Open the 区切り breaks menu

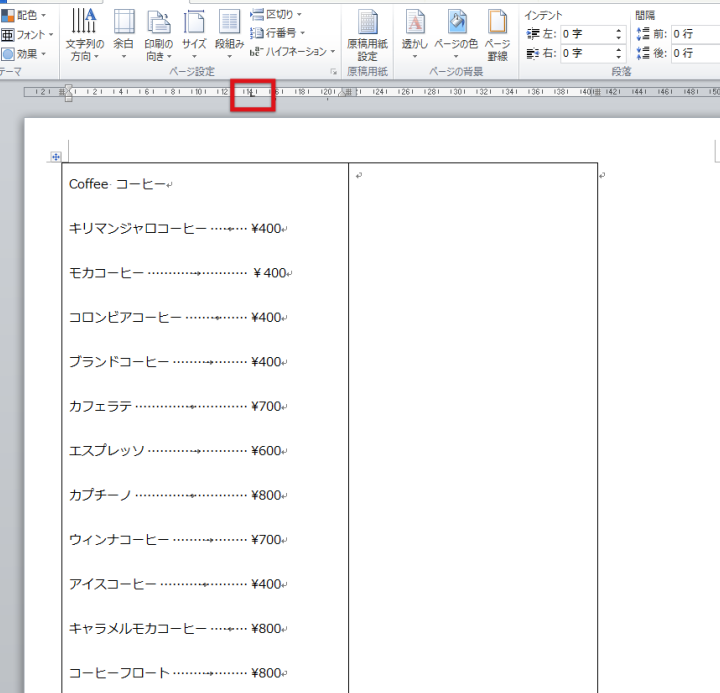tap(276, 15)
